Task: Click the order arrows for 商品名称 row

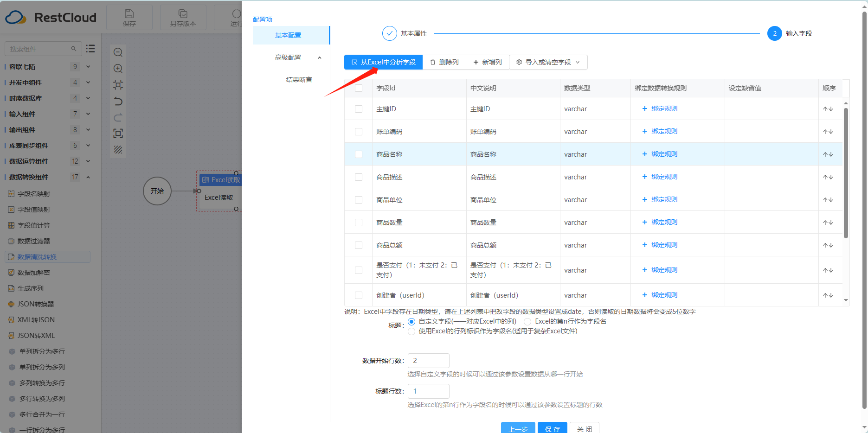Action: pos(828,154)
